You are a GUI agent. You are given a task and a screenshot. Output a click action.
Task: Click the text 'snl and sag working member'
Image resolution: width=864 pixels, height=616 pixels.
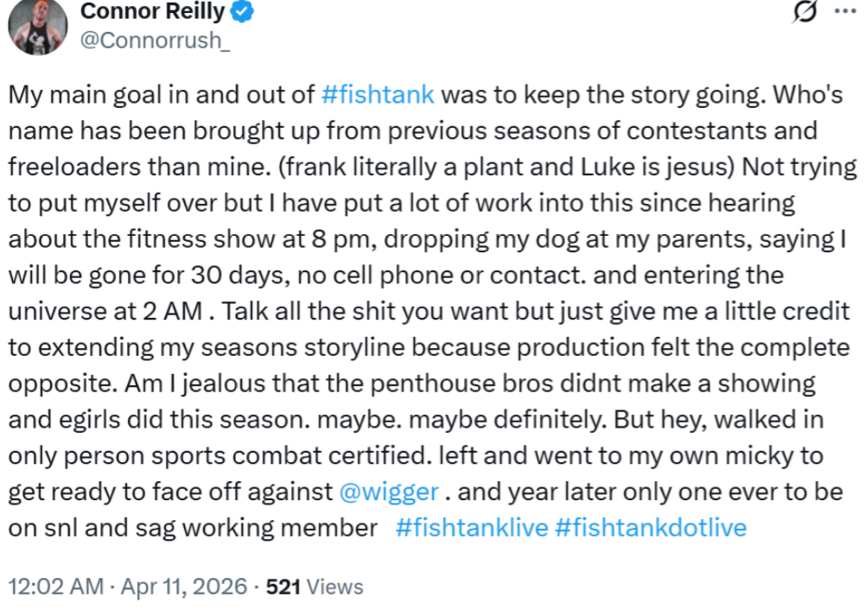click(193, 528)
